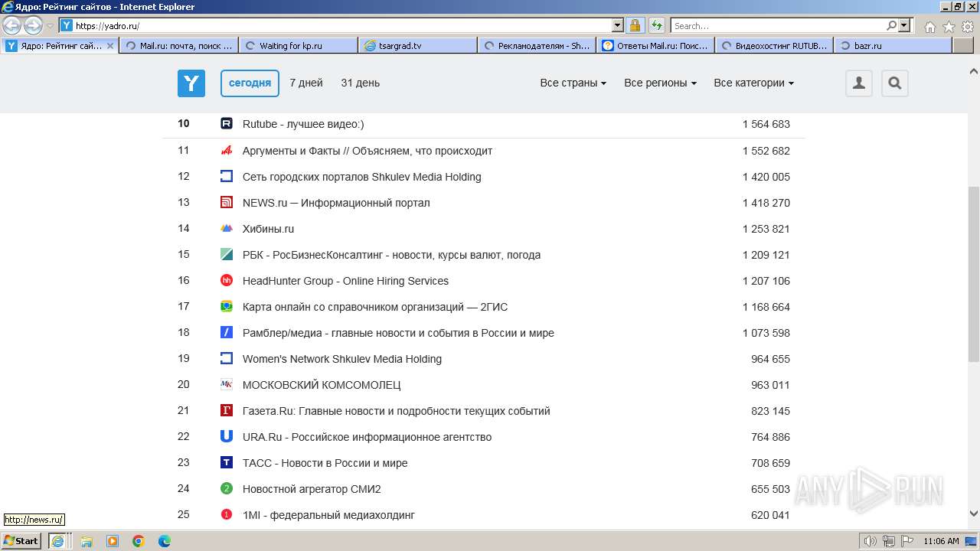980x551 pixels.
Task: Click the Сеть городских порталов favicon
Action: (x=227, y=176)
